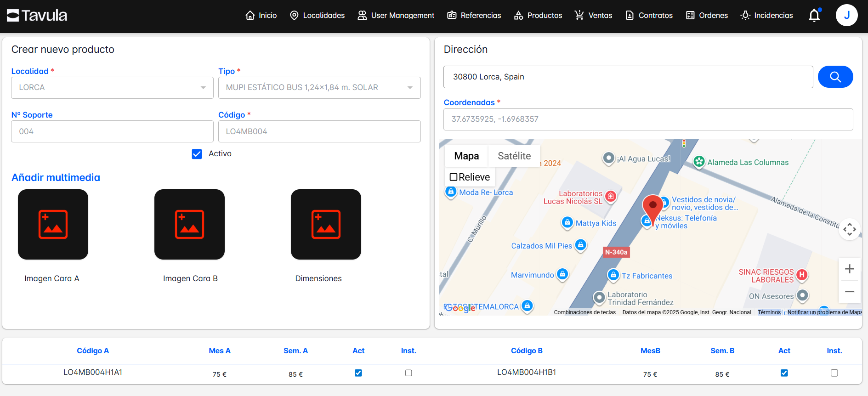Upload image for Imagen Cara A
Screen dimensions: 868x396
53,225
